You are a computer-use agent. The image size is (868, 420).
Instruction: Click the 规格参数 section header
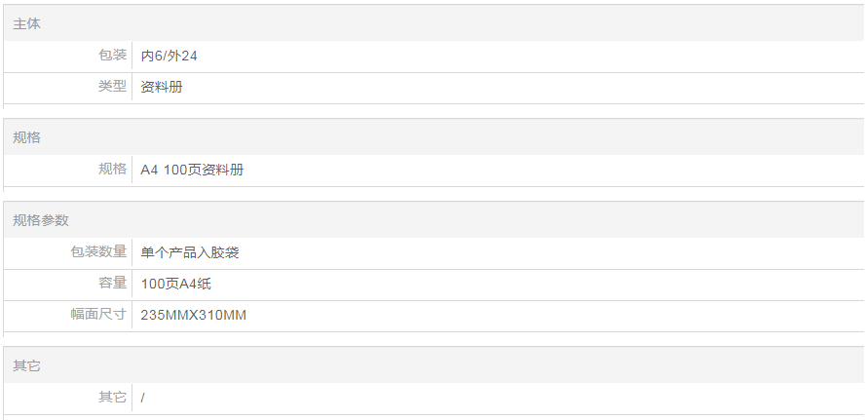(41, 220)
